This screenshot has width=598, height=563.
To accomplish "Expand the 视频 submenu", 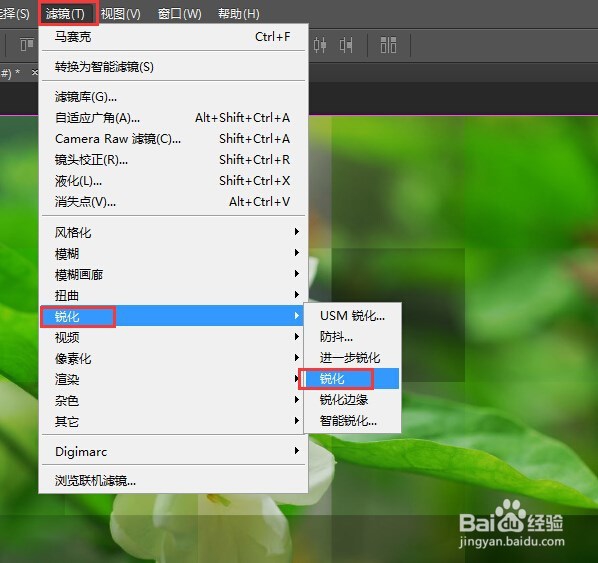I will [173, 337].
